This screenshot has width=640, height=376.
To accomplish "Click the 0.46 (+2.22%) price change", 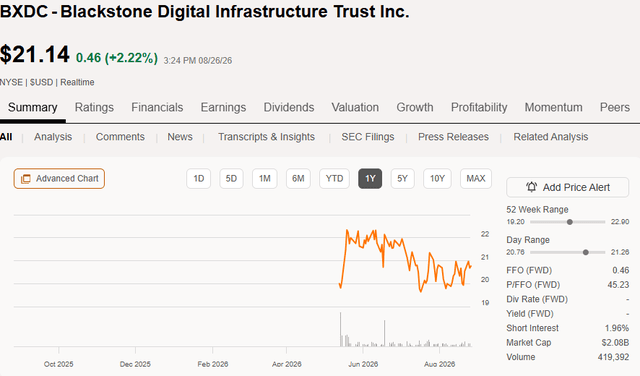I will tap(117, 58).
